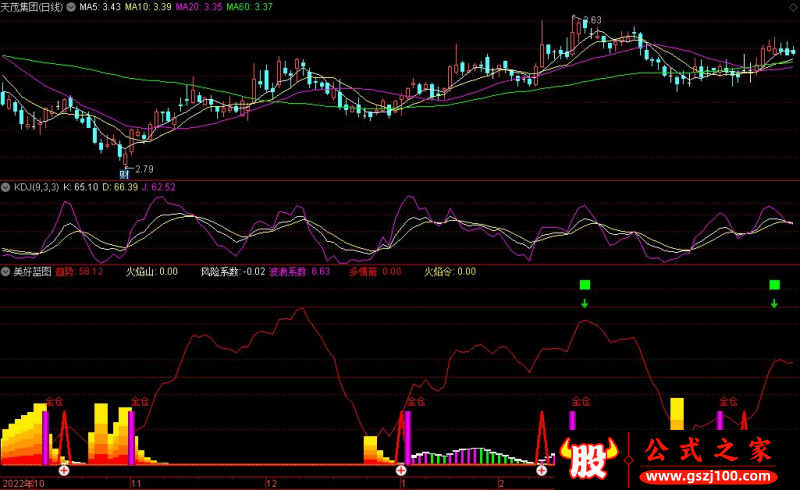Click the leftmost circled plus icon at bottom

(x=64, y=470)
